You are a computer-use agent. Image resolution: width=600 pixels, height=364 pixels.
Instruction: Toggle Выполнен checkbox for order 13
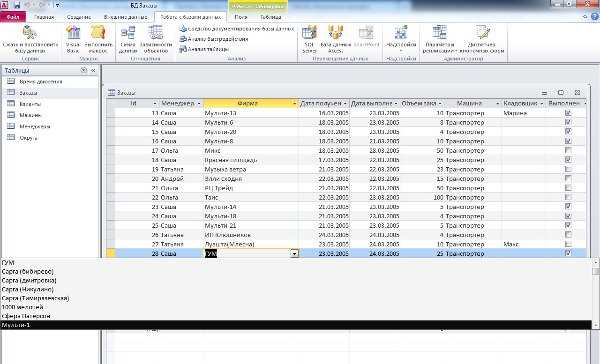click(569, 113)
